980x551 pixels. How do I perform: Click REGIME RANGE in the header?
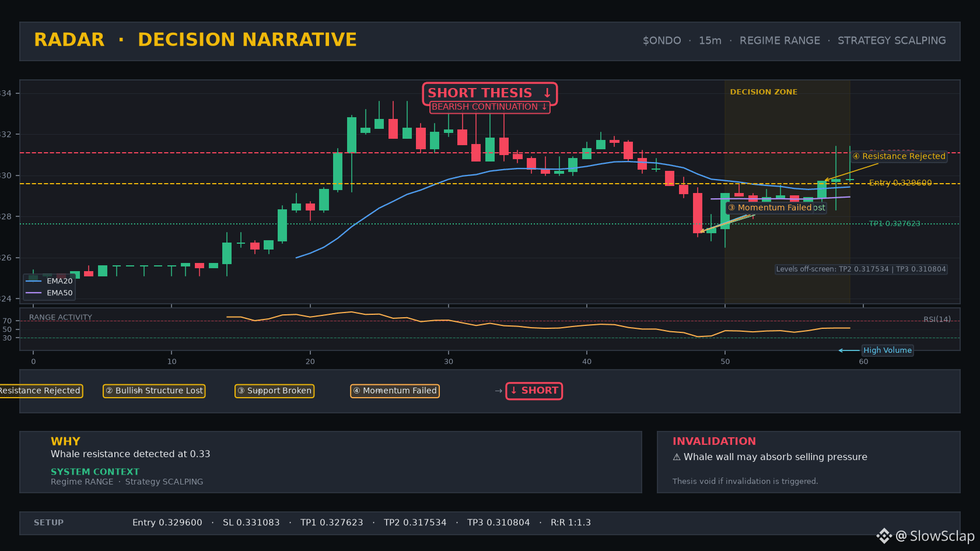pyautogui.click(x=780, y=41)
